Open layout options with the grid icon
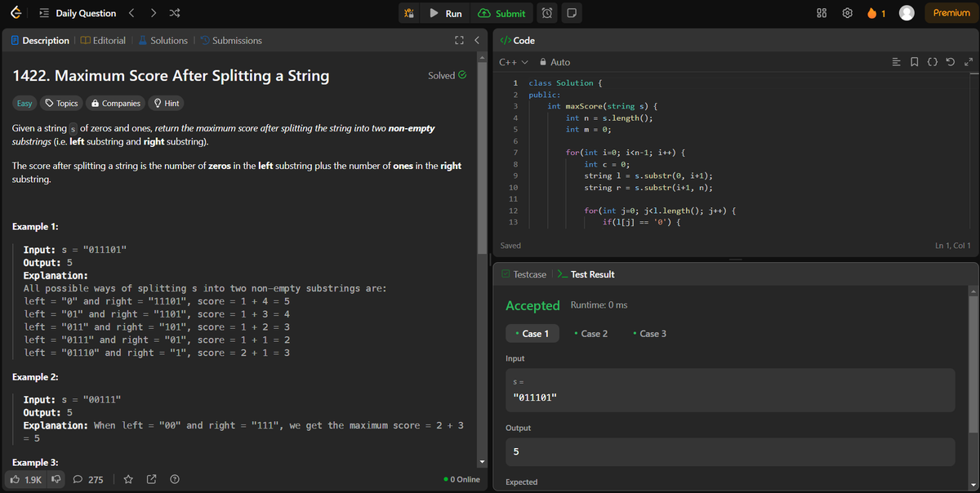 click(821, 13)
